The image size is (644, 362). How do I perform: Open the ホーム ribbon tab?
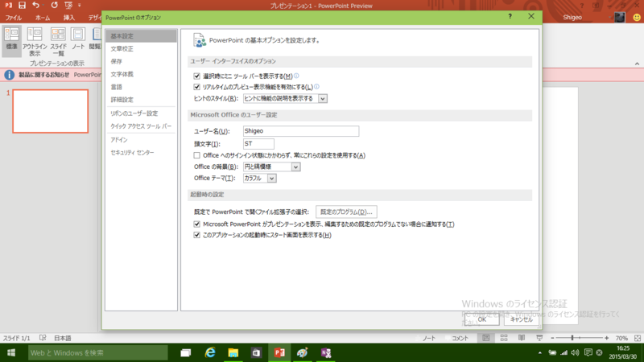(x=43, y=18)
